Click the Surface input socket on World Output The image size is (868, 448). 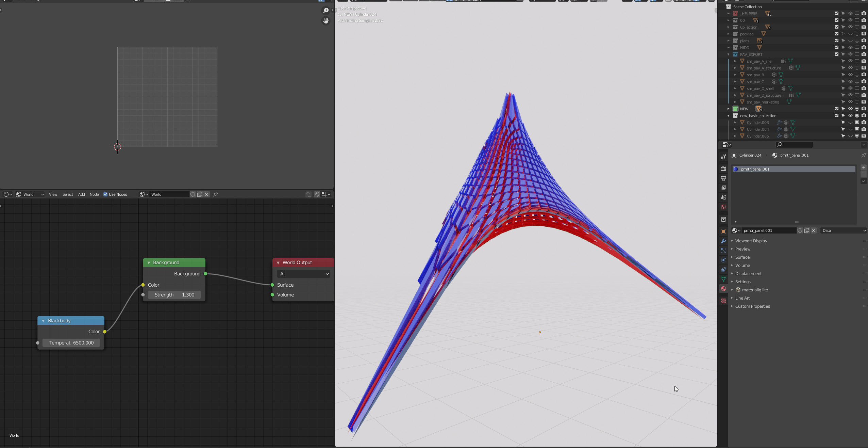click(x=272, y=285)
